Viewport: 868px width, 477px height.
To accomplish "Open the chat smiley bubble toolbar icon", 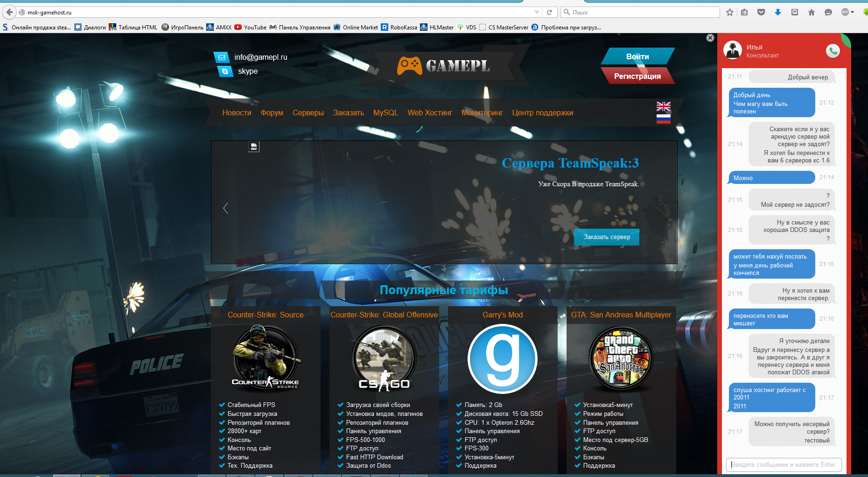I will pyautogui.click(x=828, y=13).
